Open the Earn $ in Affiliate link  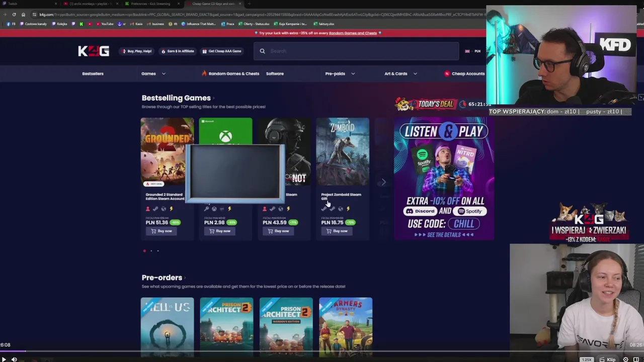178,51
